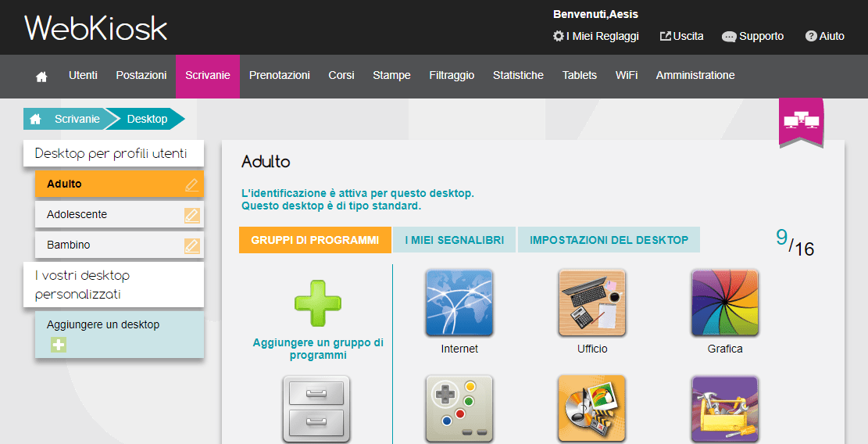Open the Ufficio program group icon
Image resolution: width=868 pixels, height=444 pixels.
pos(592,303)
